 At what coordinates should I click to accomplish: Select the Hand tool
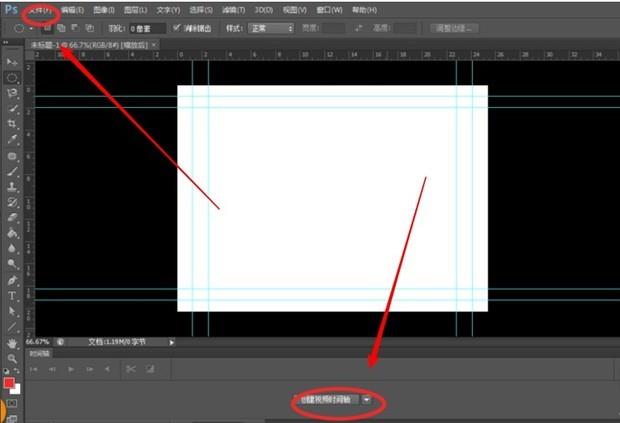coord(12,343)
